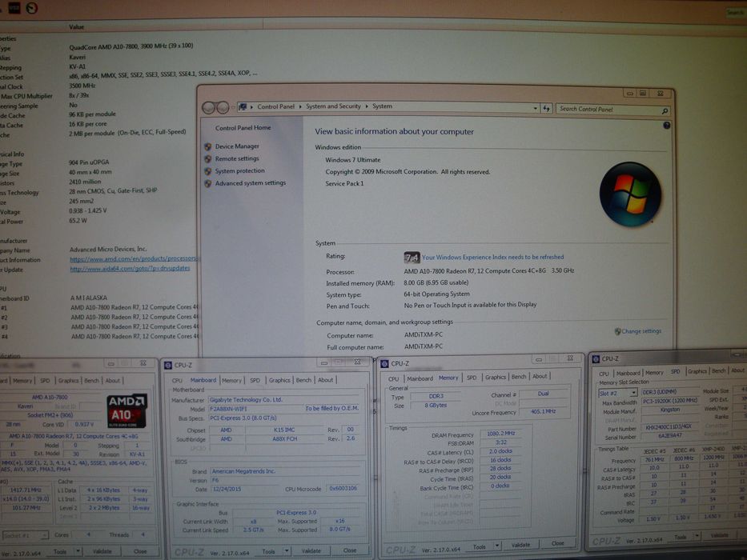Click the Kingston module manufacturer field
This screenshot has height=560, width=747.
[x=669, y=410]
